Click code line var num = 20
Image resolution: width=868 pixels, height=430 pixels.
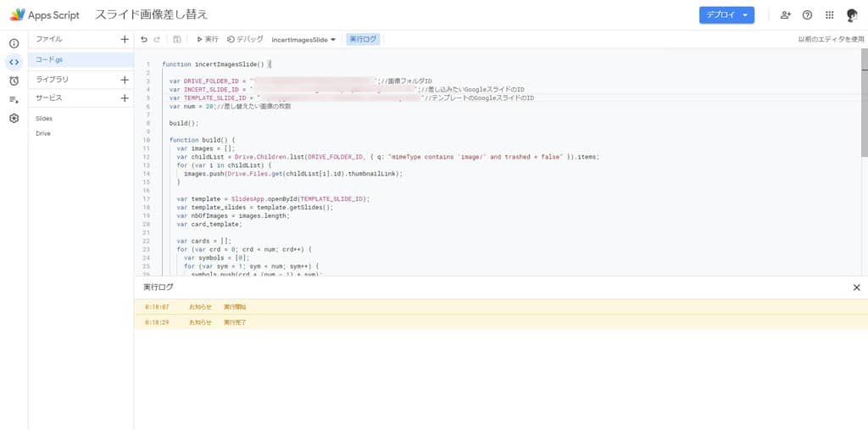click(230, 106)
